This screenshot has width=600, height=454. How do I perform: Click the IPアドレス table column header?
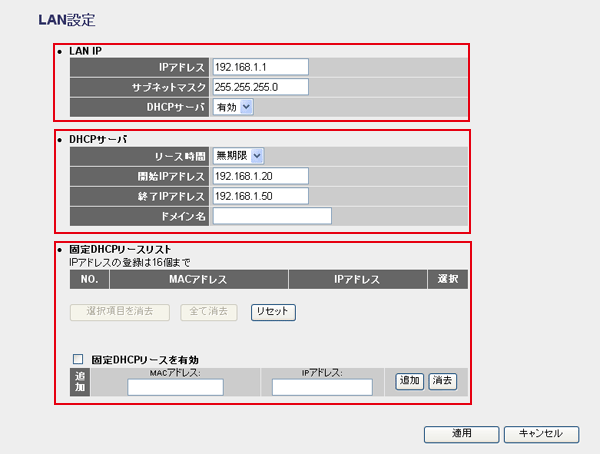click(357, 279)
